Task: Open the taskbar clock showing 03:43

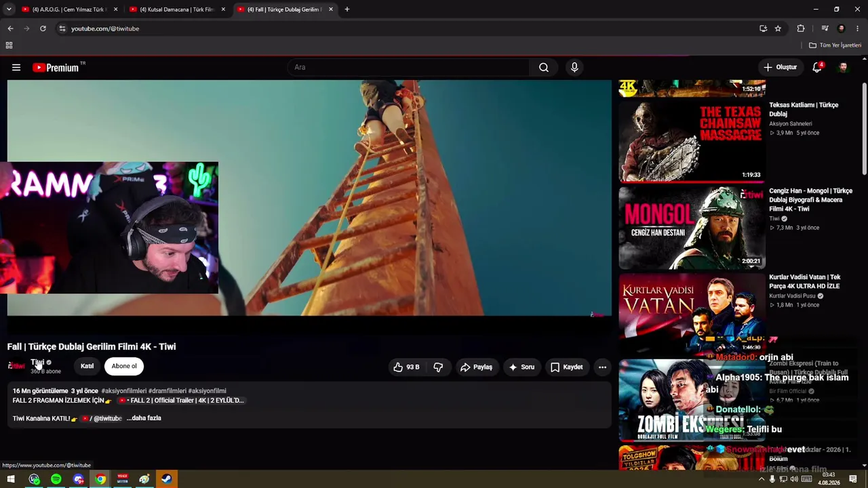Action: click(x=829, y=479)
